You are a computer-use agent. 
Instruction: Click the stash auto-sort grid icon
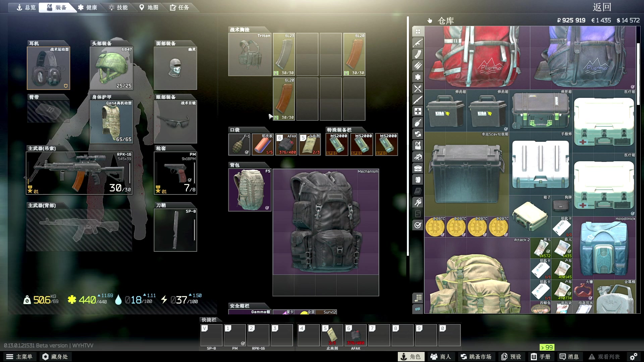pyautogui.click(x=418, y=298)
